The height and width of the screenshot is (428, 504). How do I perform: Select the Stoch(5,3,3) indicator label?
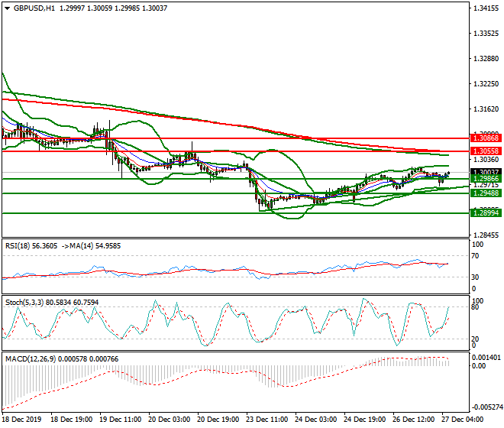[52, 303]
